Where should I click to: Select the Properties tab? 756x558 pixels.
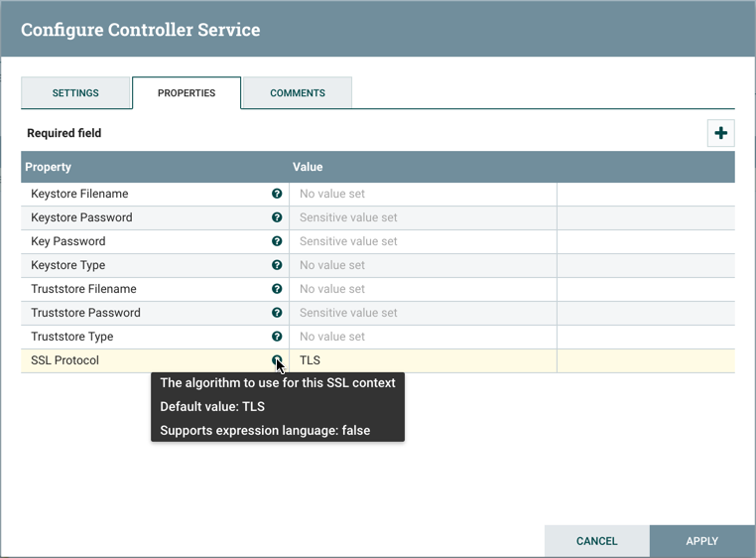click(187, 93)
